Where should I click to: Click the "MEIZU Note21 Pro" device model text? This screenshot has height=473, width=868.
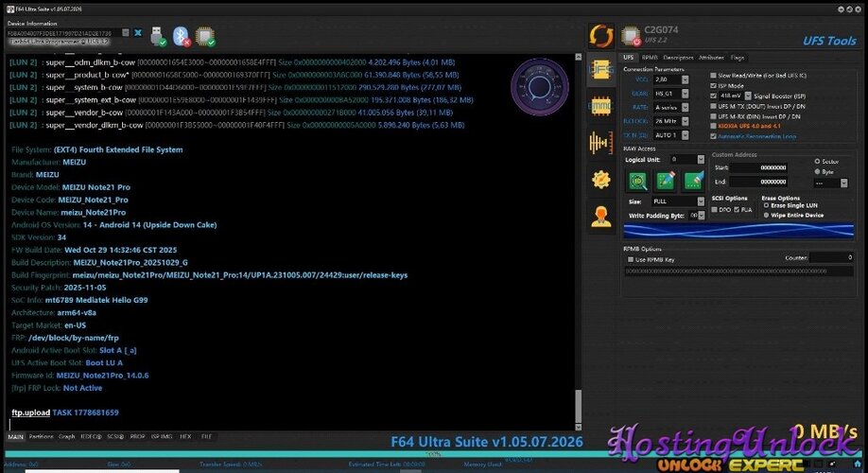coord(96,187)
